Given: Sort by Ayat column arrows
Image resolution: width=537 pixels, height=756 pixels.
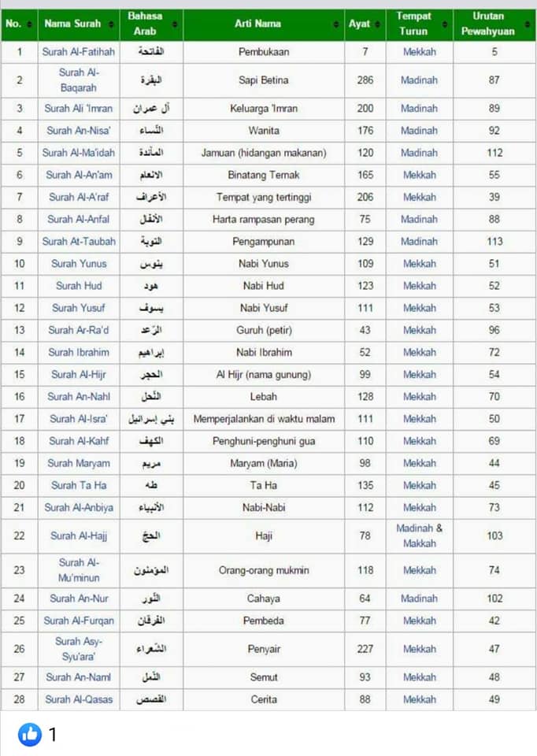Looking at the screenshot, I should (x=377, y=24).
